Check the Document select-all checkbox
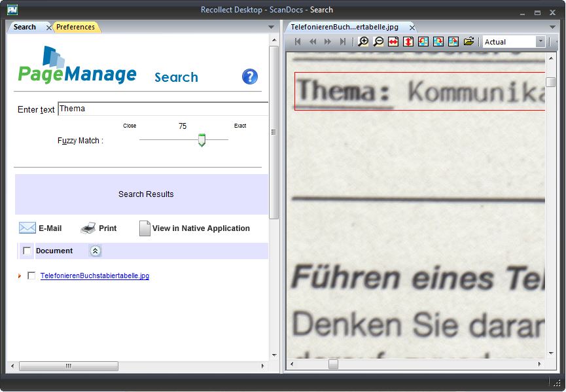 click(x=27, y=251)
